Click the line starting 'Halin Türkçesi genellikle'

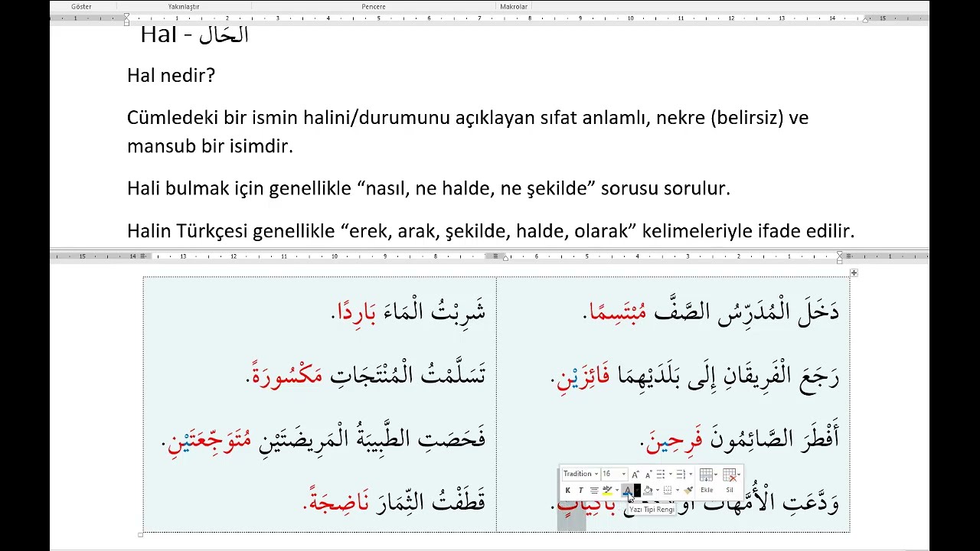pyautogui.click(x=491, y=230)
